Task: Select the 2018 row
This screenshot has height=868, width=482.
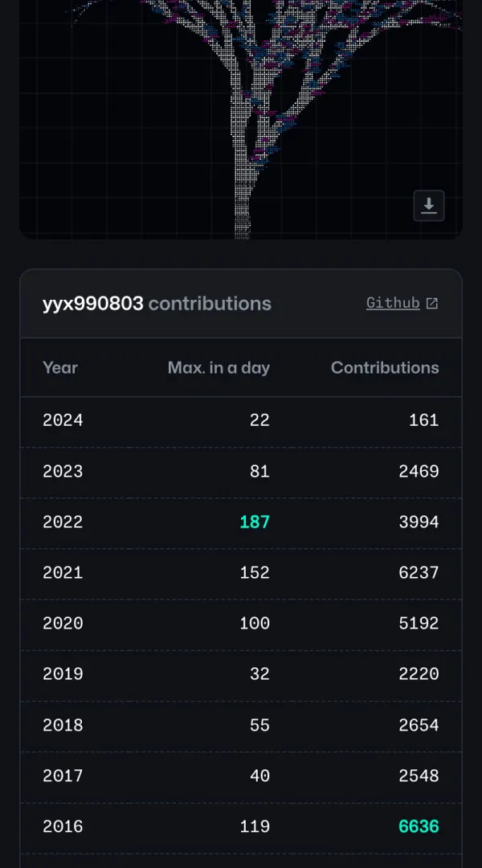Action: [241, 725]
